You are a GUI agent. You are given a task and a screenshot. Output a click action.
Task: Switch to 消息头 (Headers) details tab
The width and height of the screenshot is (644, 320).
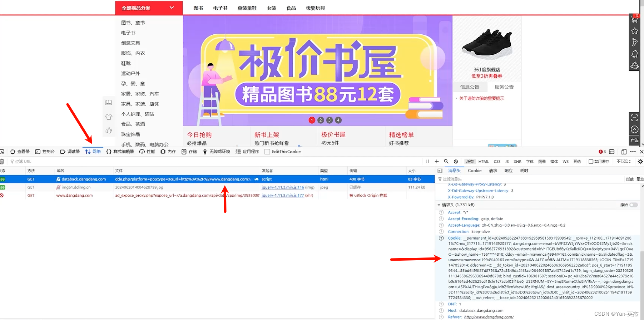(x=454, y=171)
